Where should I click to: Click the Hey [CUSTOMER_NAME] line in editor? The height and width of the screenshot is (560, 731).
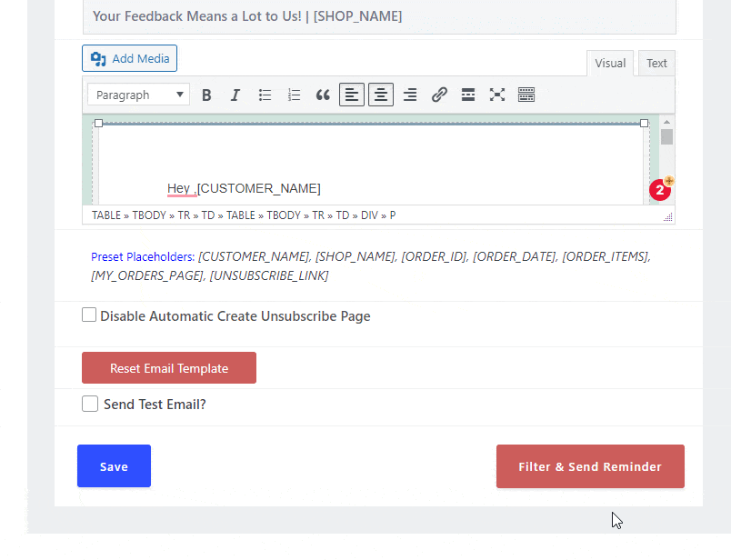244,188
